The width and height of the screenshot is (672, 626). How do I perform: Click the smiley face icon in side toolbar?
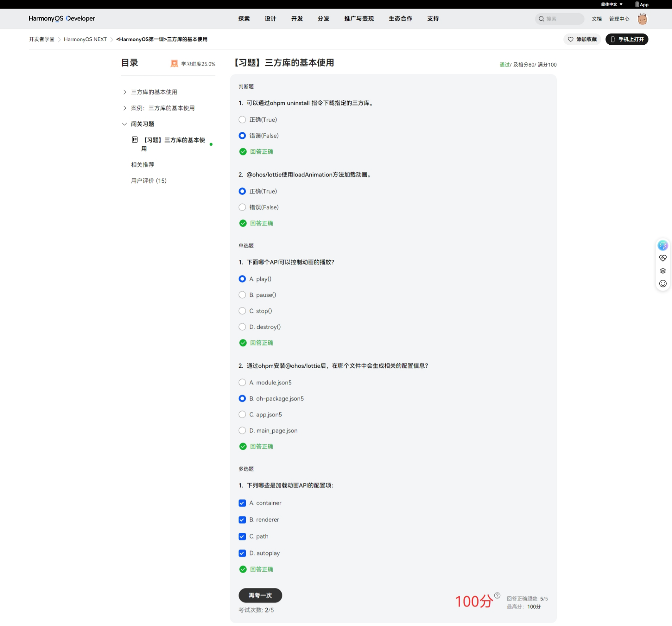click(663, 284)
